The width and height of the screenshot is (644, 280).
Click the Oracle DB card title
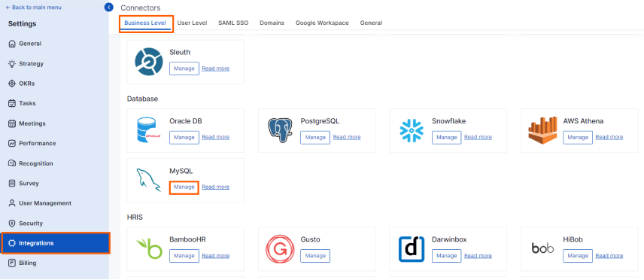coord(186,121)
